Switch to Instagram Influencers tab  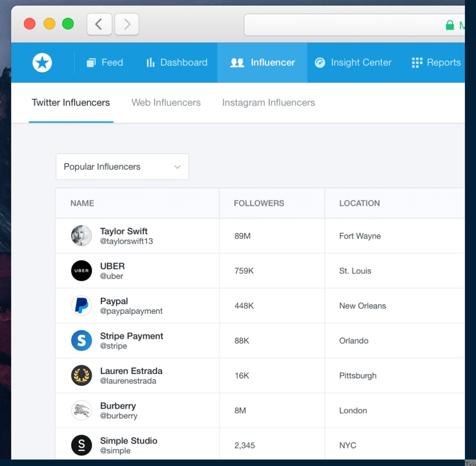268,103
